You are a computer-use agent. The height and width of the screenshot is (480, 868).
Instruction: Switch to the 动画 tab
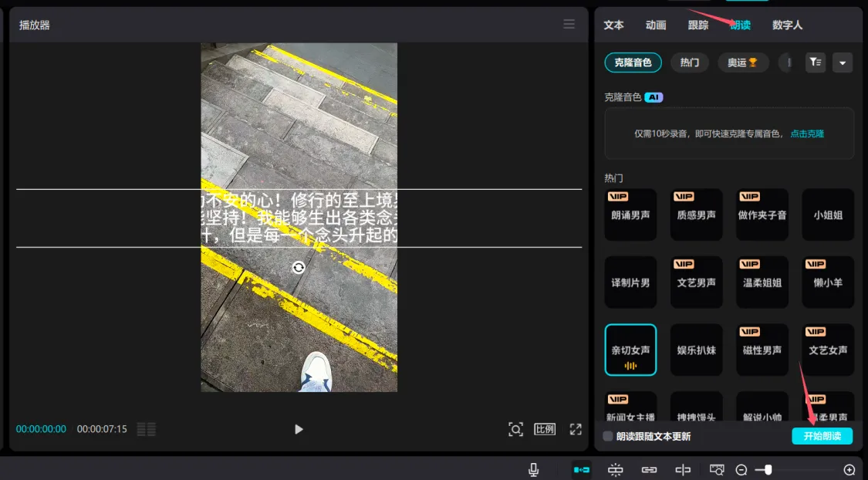pyautogui.click(x=656, y=25)
